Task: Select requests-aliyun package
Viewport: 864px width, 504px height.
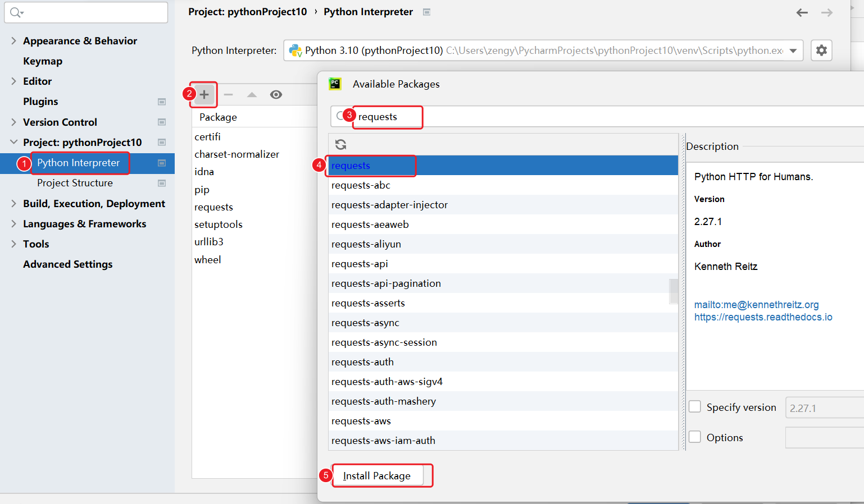Action: pyautogui.click(x=503, y=244)
